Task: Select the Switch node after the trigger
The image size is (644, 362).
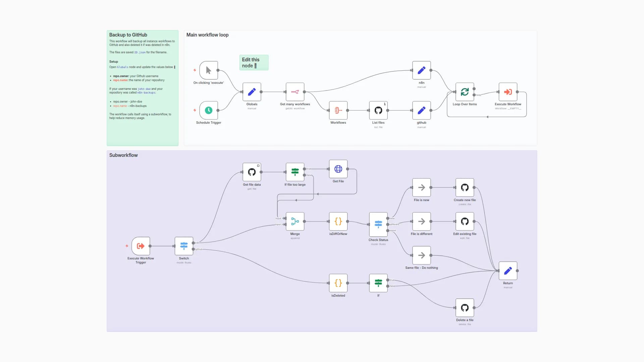Action: (184, 246)
